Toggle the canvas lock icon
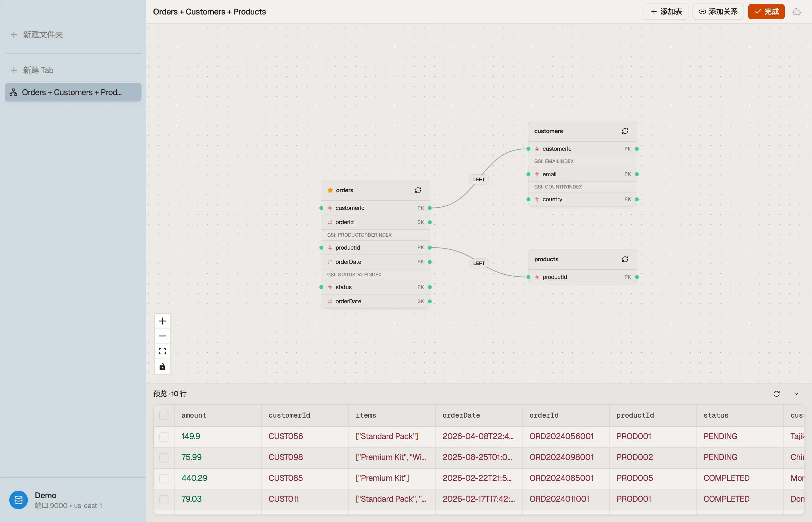The height and width of the screenshot is (522, 812). (x=162, y=367)
